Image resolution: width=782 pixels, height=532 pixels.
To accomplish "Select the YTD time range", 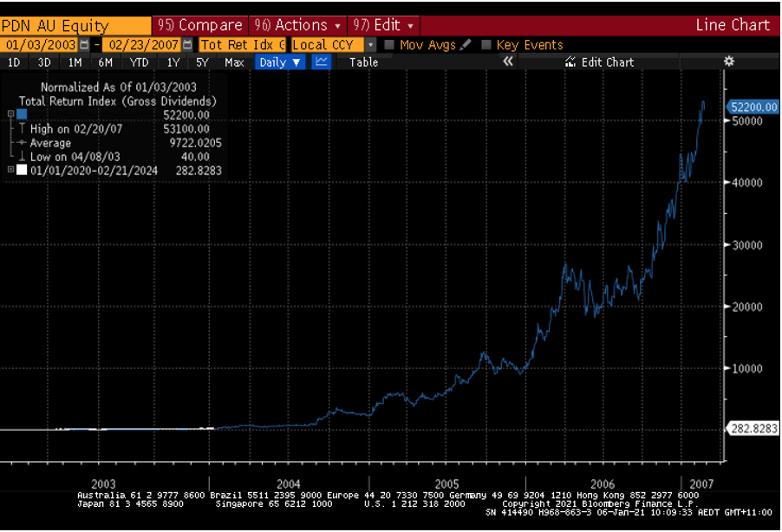I will [139, 62].
